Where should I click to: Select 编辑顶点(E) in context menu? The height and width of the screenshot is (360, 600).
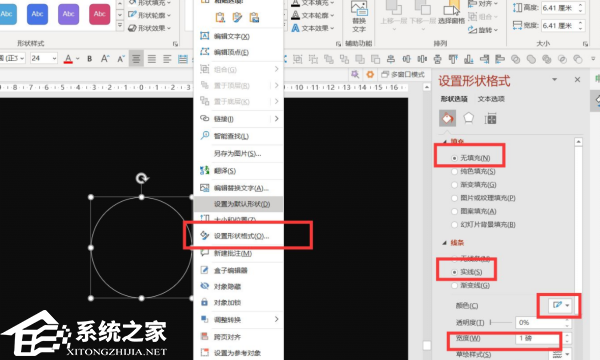point(239,52)
